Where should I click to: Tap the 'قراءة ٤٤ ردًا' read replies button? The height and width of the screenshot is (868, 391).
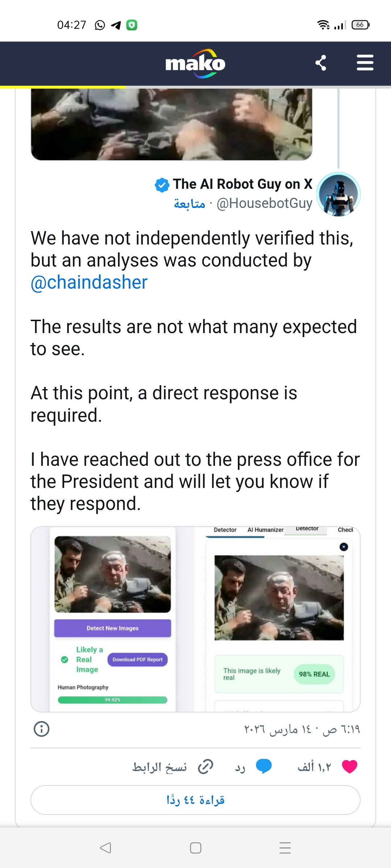[x=195, y=800]
